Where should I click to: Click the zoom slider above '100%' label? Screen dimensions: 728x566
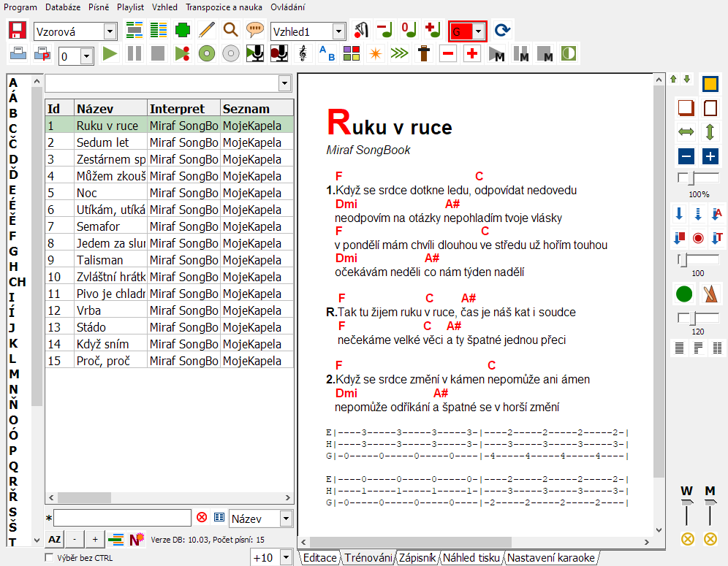pos(698,177)
